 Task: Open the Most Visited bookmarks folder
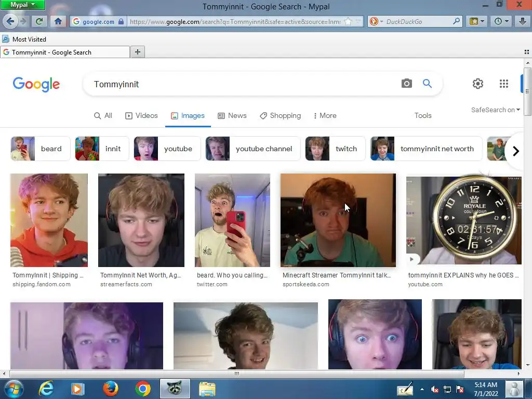click(24, 39)
